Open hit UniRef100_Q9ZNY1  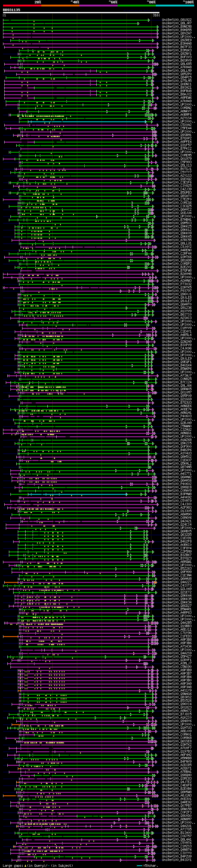[177, 54]
